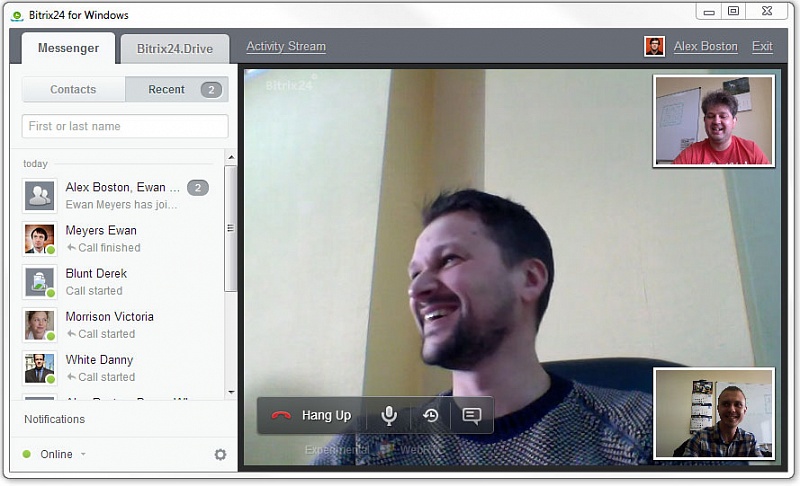
Task: Open the White Danny conversation
Action: click(x=117, y=368)
